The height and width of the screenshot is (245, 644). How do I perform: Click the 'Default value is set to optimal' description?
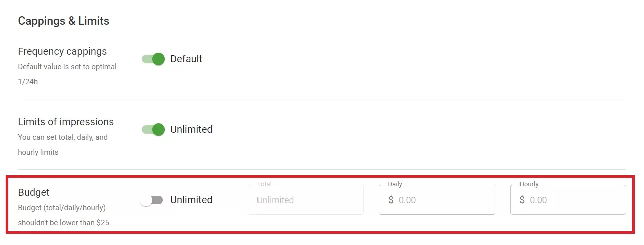(x=67, y=67)
